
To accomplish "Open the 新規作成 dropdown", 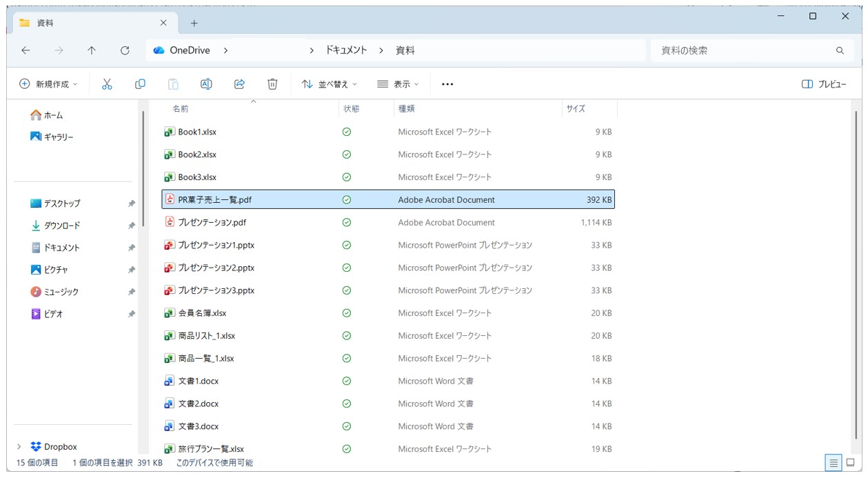I will click(48, 84).
